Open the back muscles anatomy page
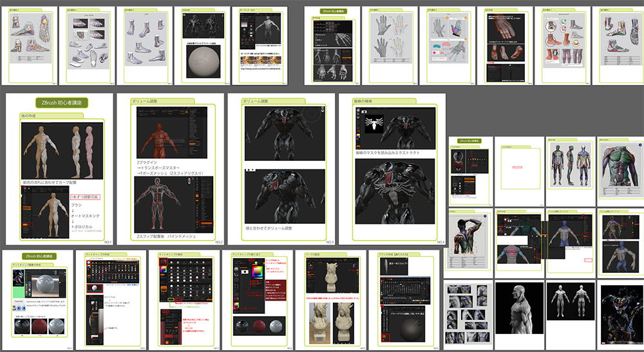This screenshot has height=352, width=644. pyautogui.click(x=469, y=243)
